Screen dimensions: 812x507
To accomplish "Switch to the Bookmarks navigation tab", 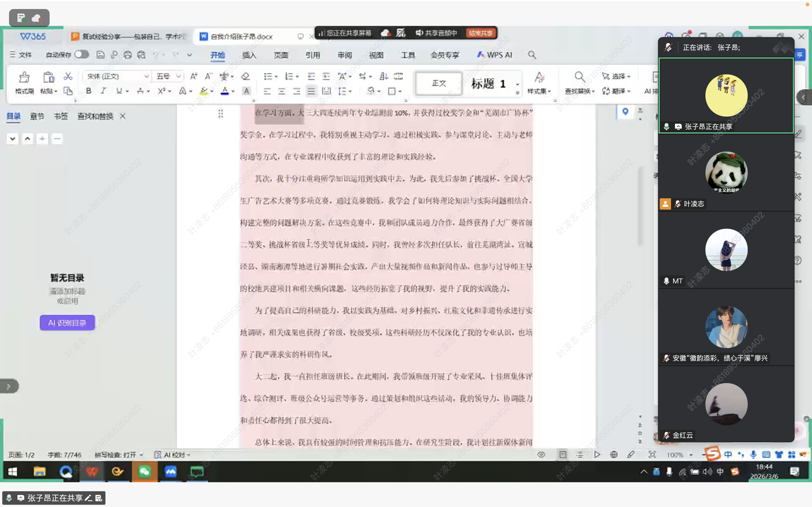I will [x=61, y=116].
